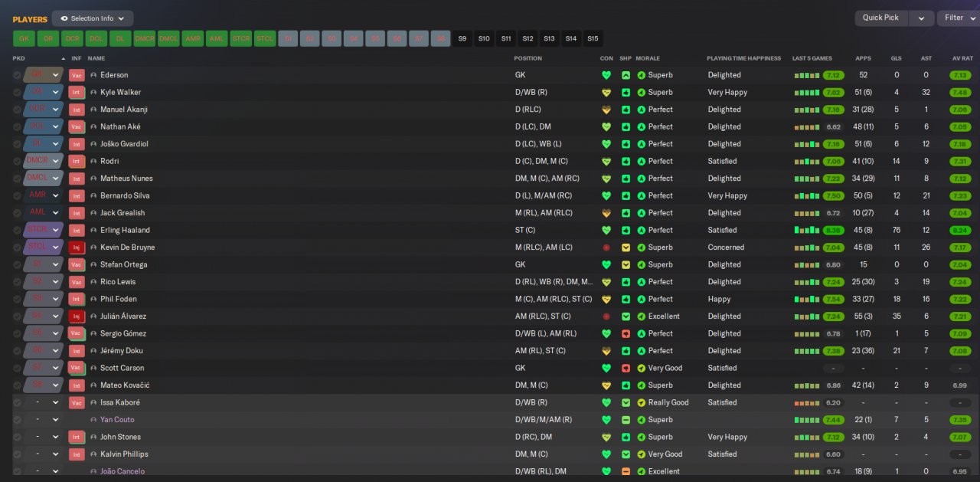Click the morale icon next to Erling Haaland's Perfect

(642, 230)
